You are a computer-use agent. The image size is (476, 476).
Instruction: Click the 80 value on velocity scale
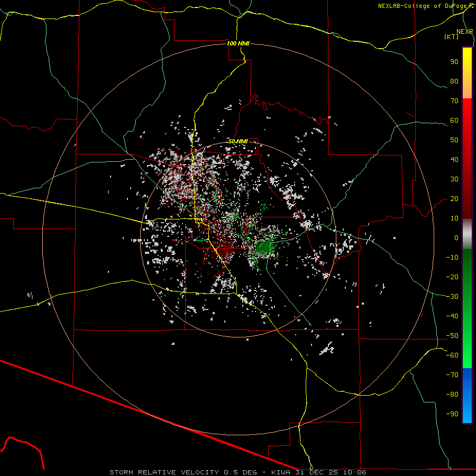point(454,81)
